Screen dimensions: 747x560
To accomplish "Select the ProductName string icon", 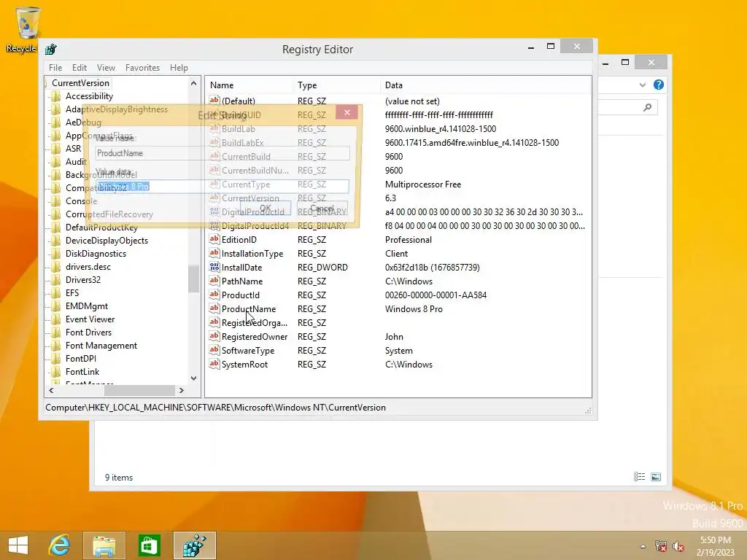I will tap(214, 308).
